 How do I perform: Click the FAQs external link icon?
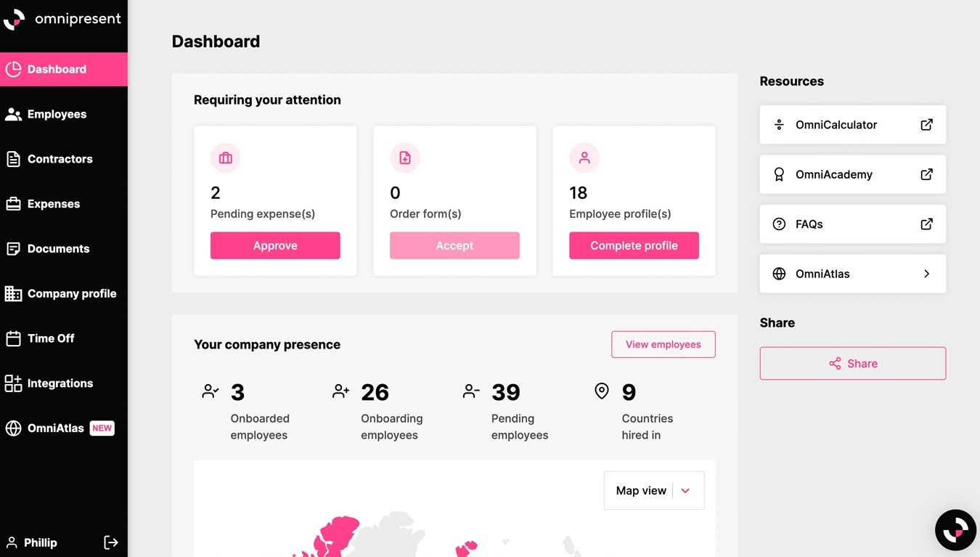click(926, 224)
